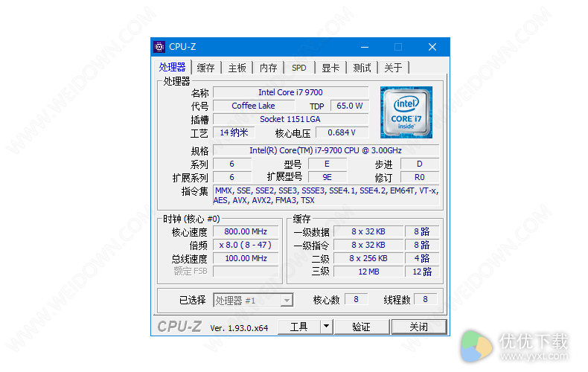Click the 100.00 MHz bus speed value
The height and width of the screenshot is (372, 588).
(246, 258)
